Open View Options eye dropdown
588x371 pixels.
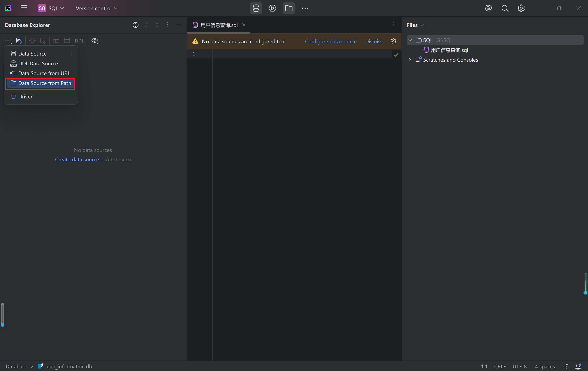(95, 40)
